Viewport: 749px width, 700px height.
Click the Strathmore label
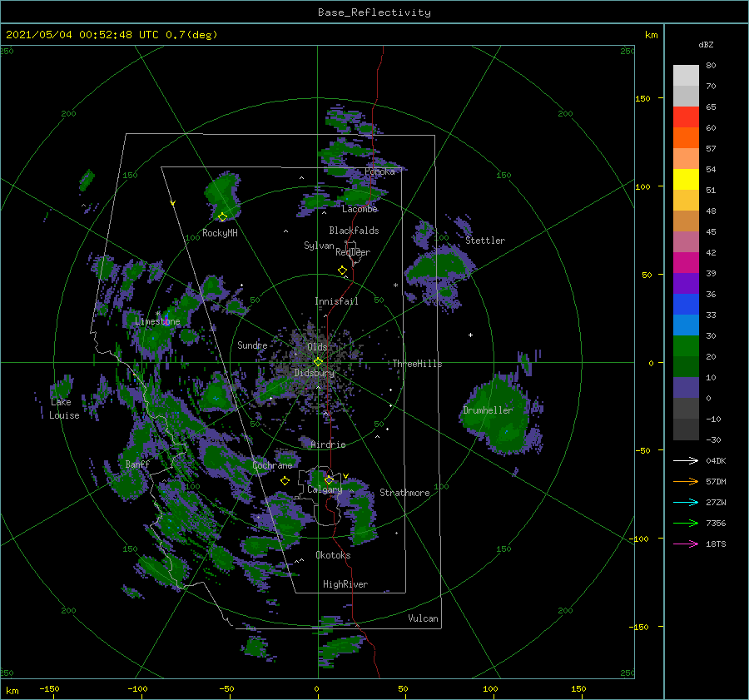pos(404,493)
